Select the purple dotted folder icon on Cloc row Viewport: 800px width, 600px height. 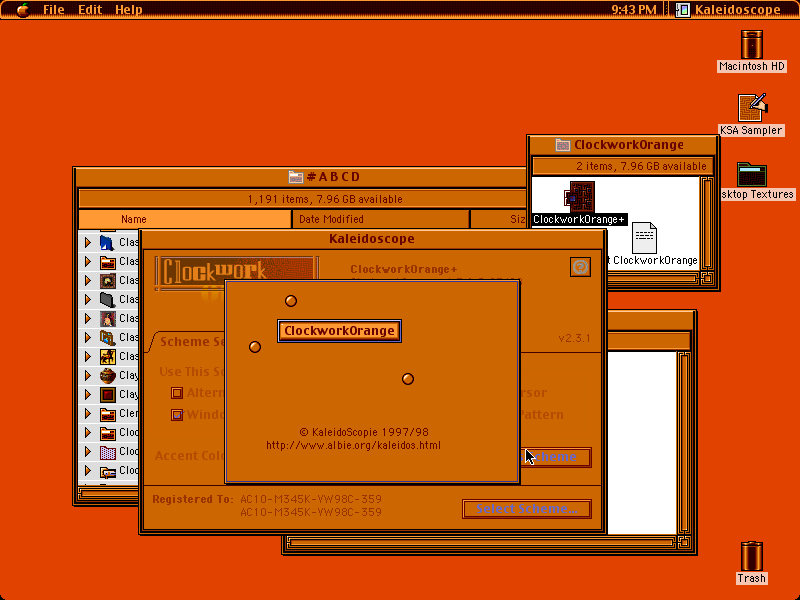click(107, 452)
